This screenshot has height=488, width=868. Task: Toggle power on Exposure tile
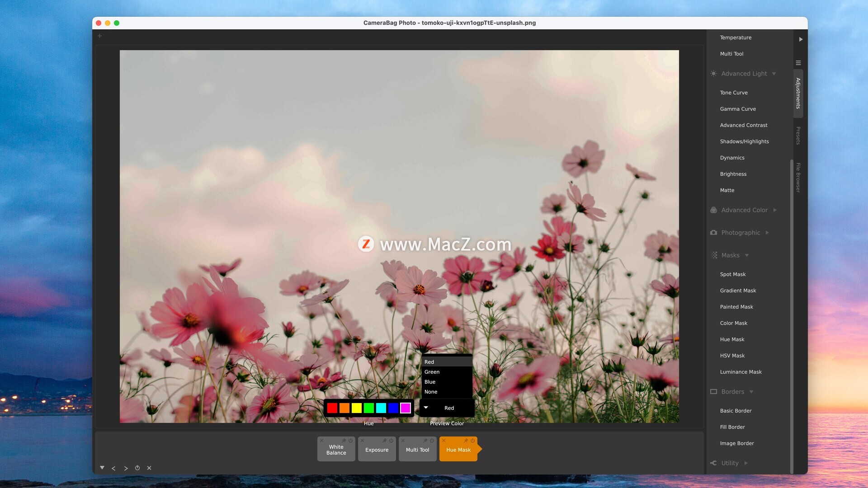(x=391, y=441)
